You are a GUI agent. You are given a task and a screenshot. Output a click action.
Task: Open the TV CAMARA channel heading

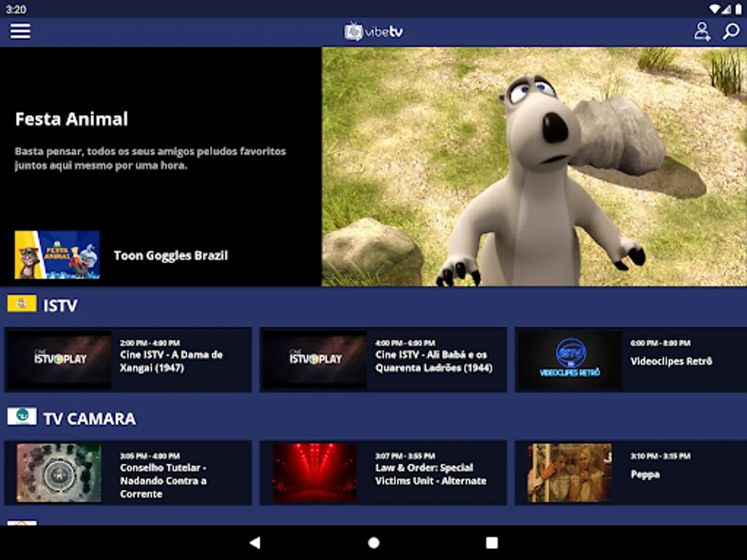90,418
